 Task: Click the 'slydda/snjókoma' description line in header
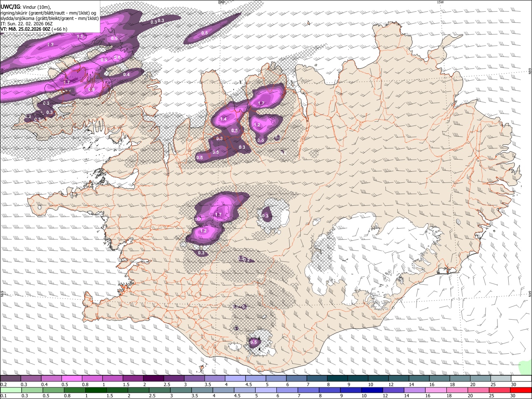click(49, 18)
